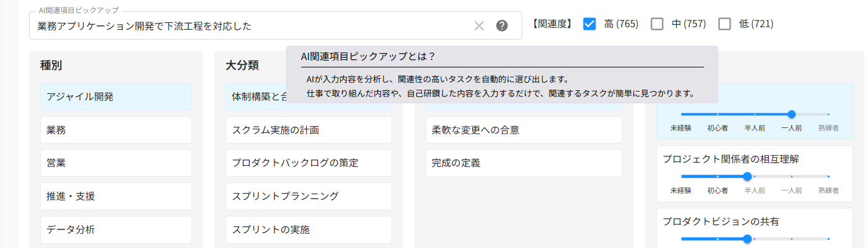Adjust the プロダクトビジョンの共有 slider handle
This screenshot has width=868, height=248.
[x=747, y=238]
